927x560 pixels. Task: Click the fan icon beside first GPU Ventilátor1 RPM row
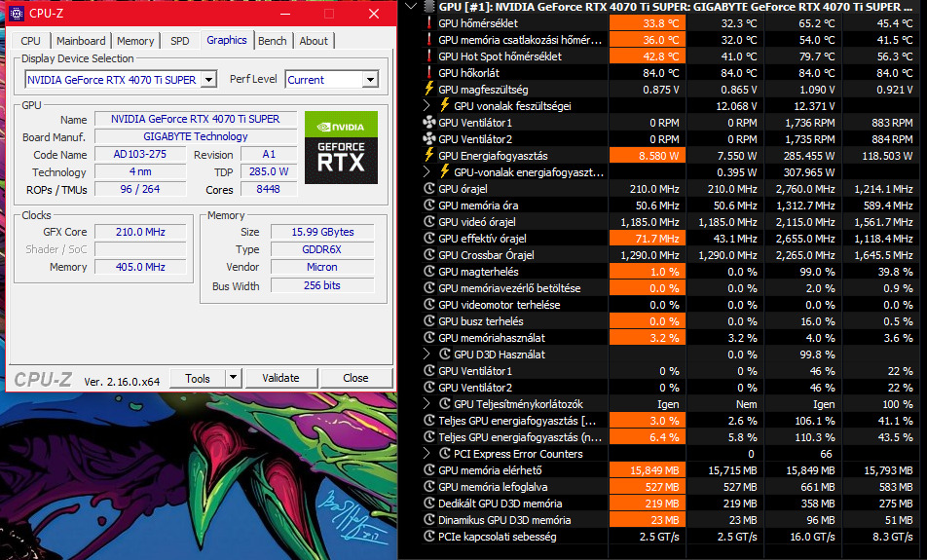429,123
